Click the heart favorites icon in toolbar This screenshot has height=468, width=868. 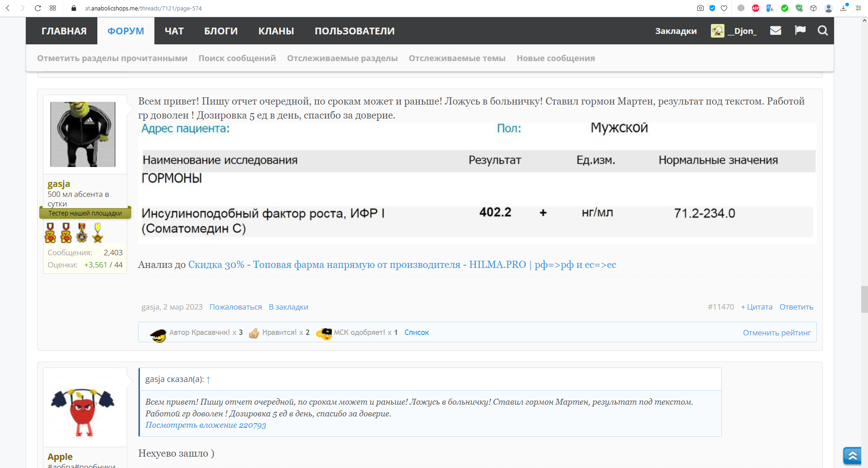[724, 8]
